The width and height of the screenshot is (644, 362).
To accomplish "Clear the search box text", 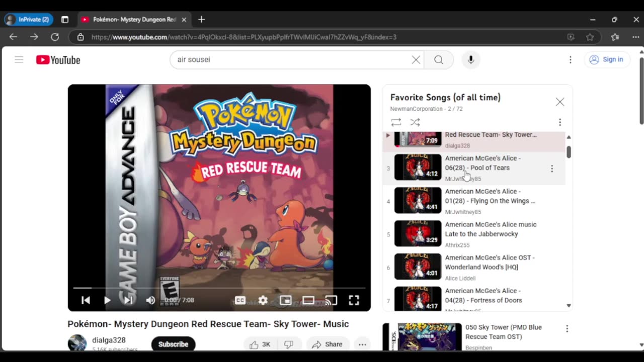I will click(416, 60).
